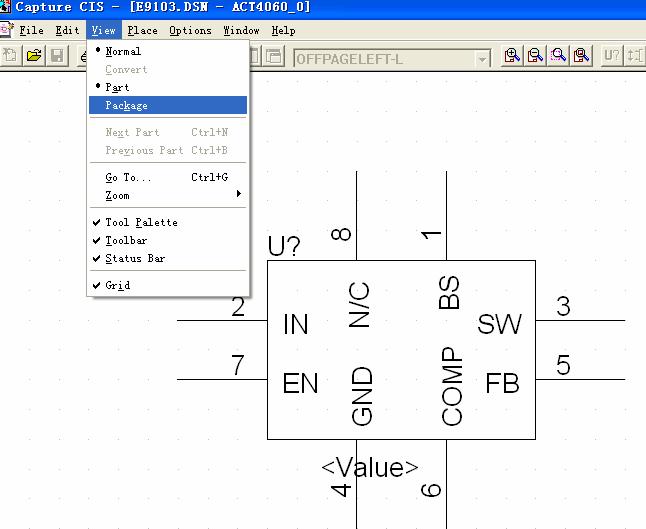Open the Help menu
Viewport: 646px width, 529px height.
[x=283, y=30]
